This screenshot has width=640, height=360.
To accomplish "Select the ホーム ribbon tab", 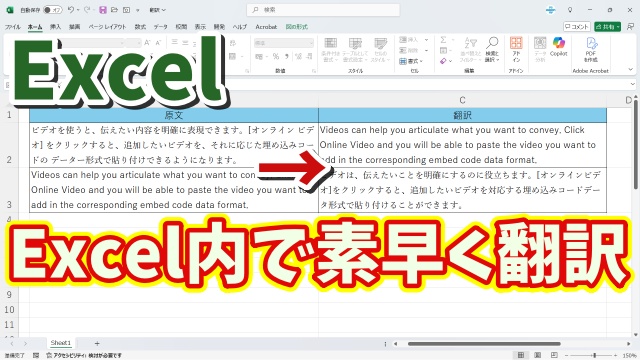I will click(x=35, y=27).
